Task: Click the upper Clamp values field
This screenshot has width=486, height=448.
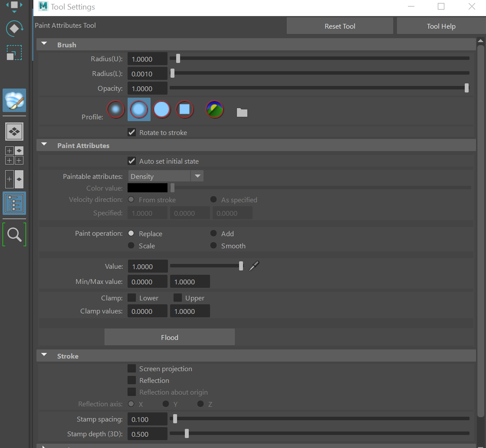Action: click(x=190, y=311)
